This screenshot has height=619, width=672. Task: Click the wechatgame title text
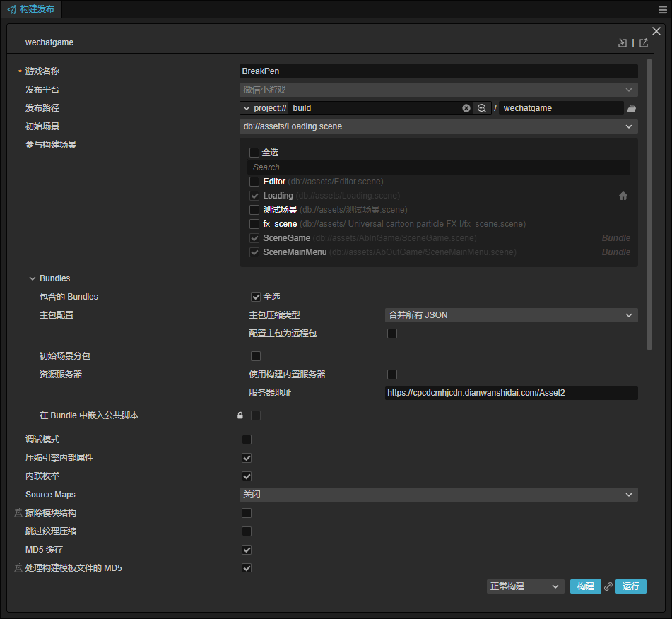(49, 42)
